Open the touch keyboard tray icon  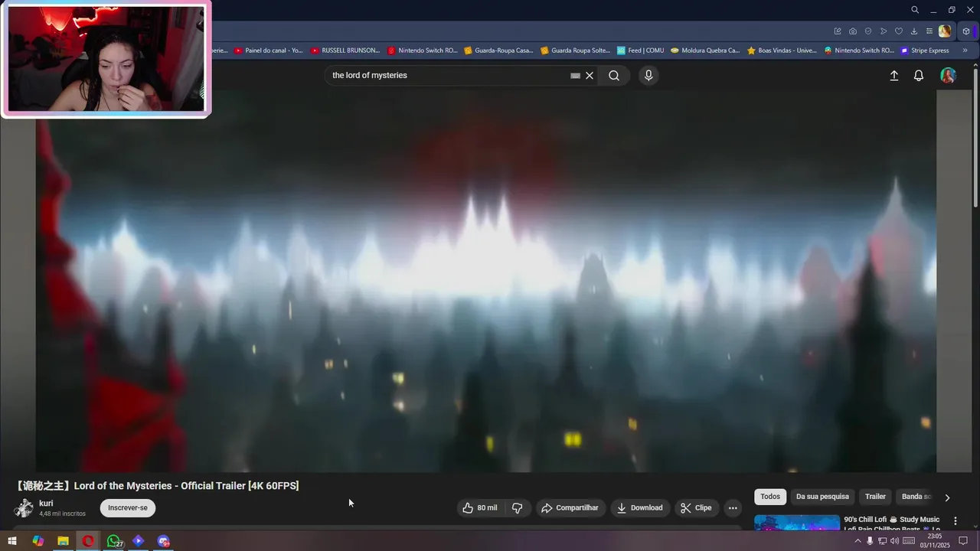click(909, 541)
